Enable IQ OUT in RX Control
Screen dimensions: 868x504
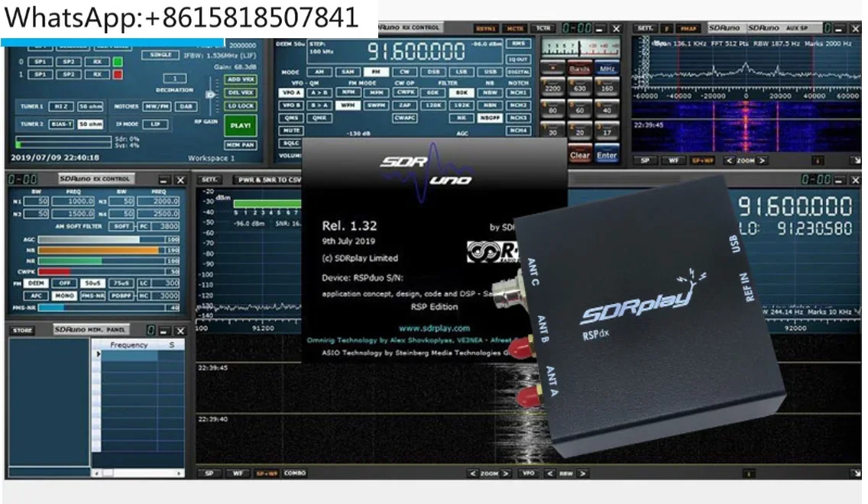pyautogui.click(x=518, y=60)
